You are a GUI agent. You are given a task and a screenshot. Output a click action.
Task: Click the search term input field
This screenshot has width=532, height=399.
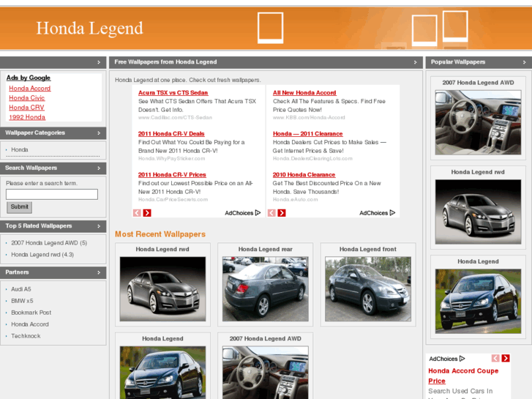coord(52,194)
